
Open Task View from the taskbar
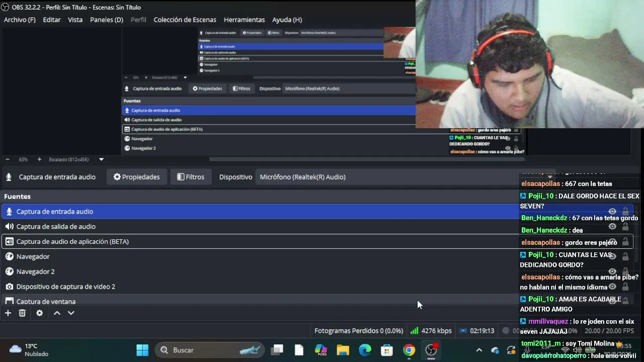click(x=277, y=350)
